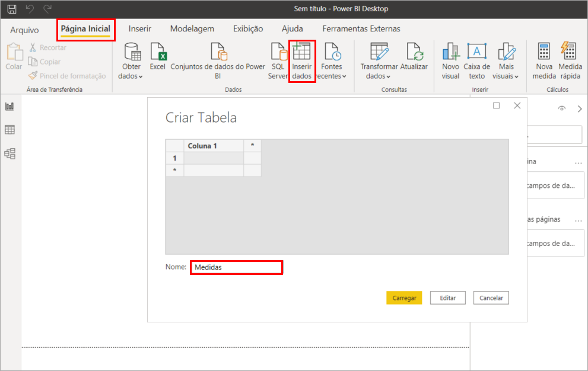Image resolution: width=588 pixels, height=371 pixels.
Task: Select Recortar in clipboard group
Action: (47, 47)
